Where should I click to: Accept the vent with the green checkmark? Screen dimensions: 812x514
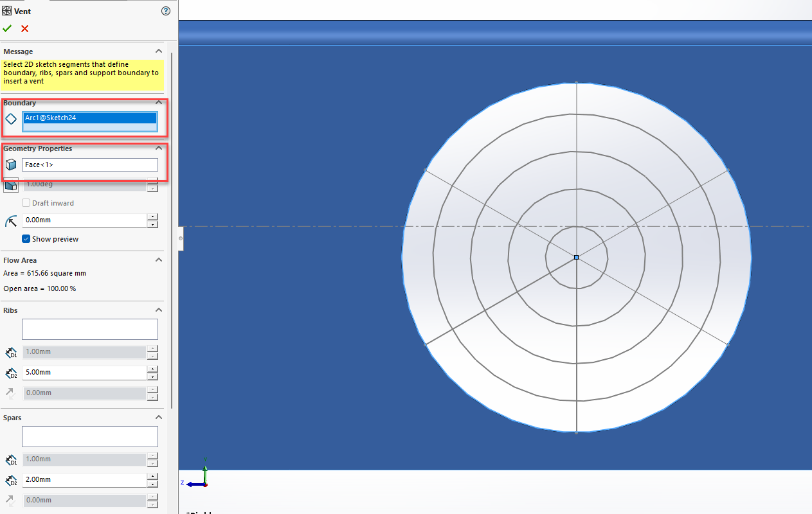7,28
